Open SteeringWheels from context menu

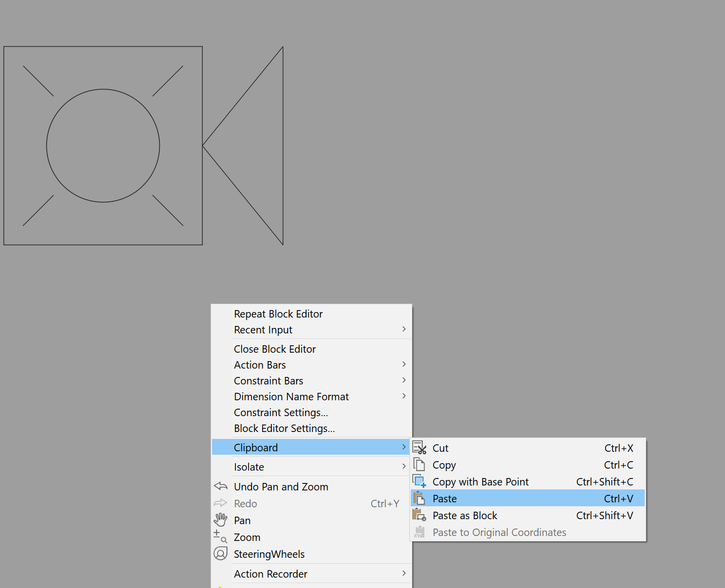311,554
